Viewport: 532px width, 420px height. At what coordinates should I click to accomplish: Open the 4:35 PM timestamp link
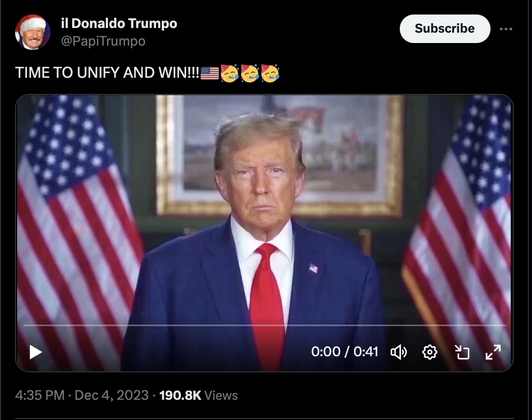[x=40, y=395]
